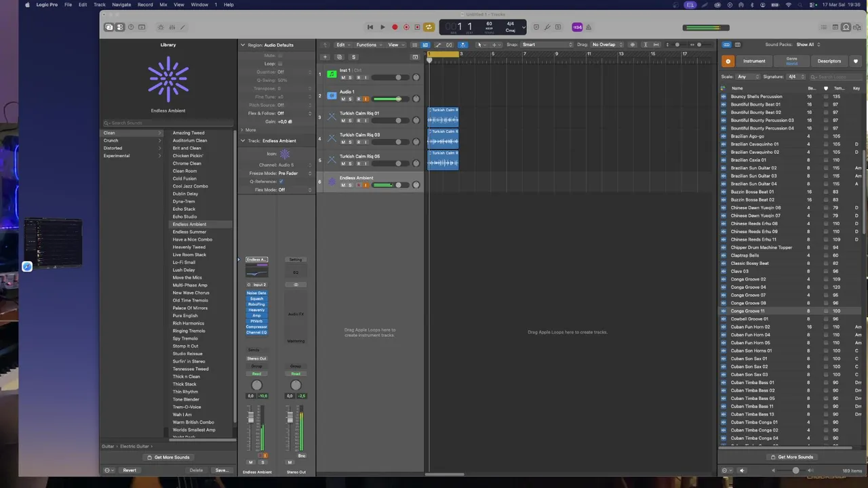Open the Note Pads icon at top right
This screenshot has height=488, width=868.
click(x=835, y=27)
